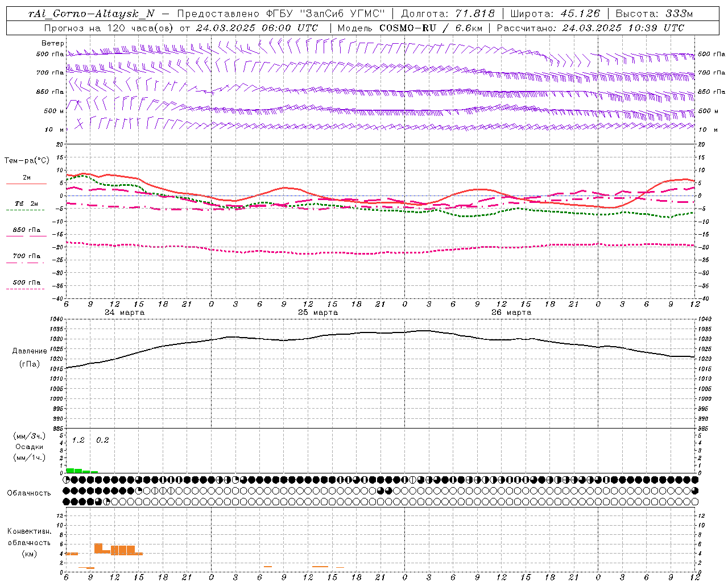The height and width of the screenshot is (582, 728).
Task: Click the (мм/3ч.) precipitation unit label
Action: click(30, 436)
